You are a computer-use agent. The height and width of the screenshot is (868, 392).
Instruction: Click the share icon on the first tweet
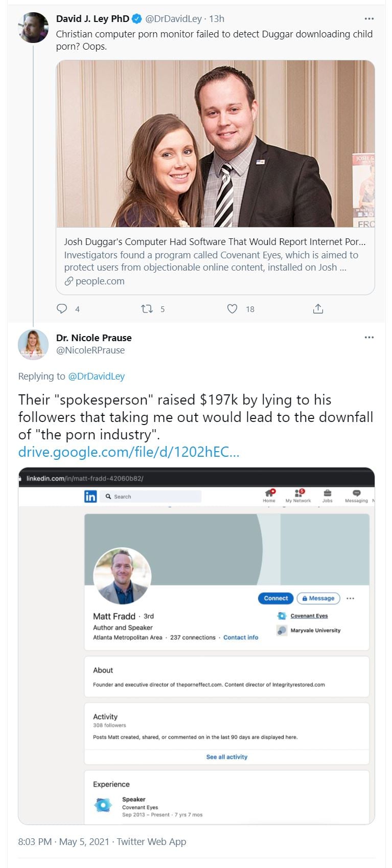(x=318, y=308)
